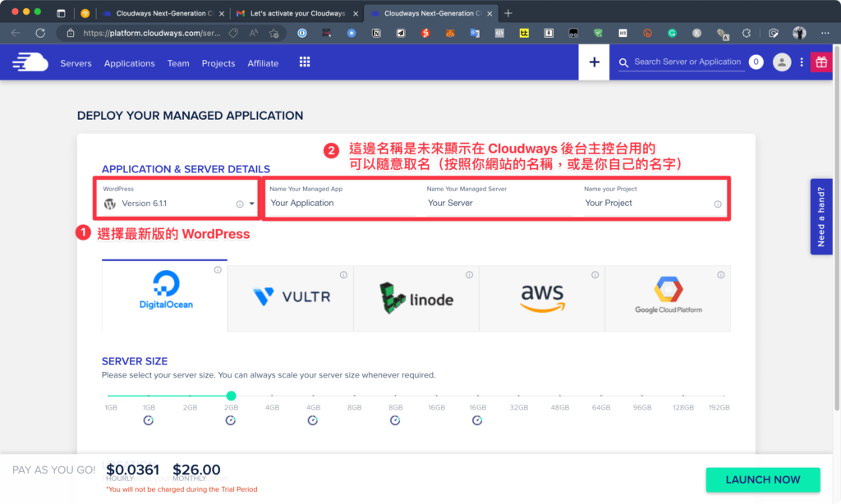Click the red gift icon
The width and height of the screenshot is (841, 504).
[821, 62]
